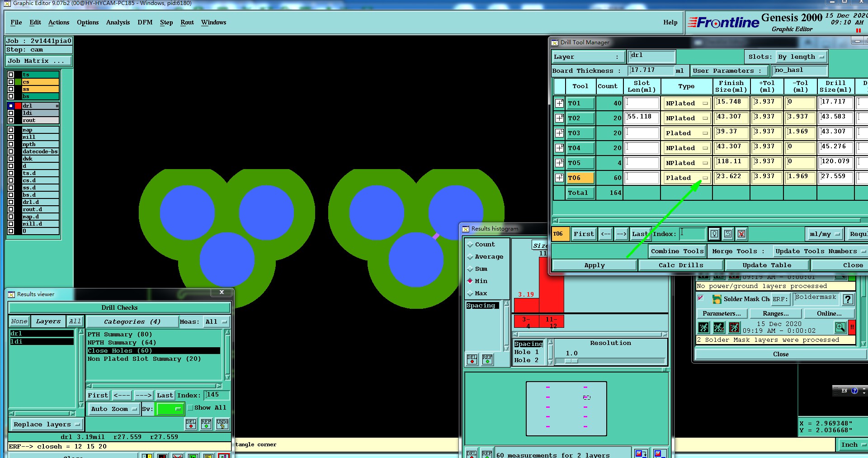Click REF icon in Results viewer
The height and width of the screenshot is (458, 868).
click(206, 424)
